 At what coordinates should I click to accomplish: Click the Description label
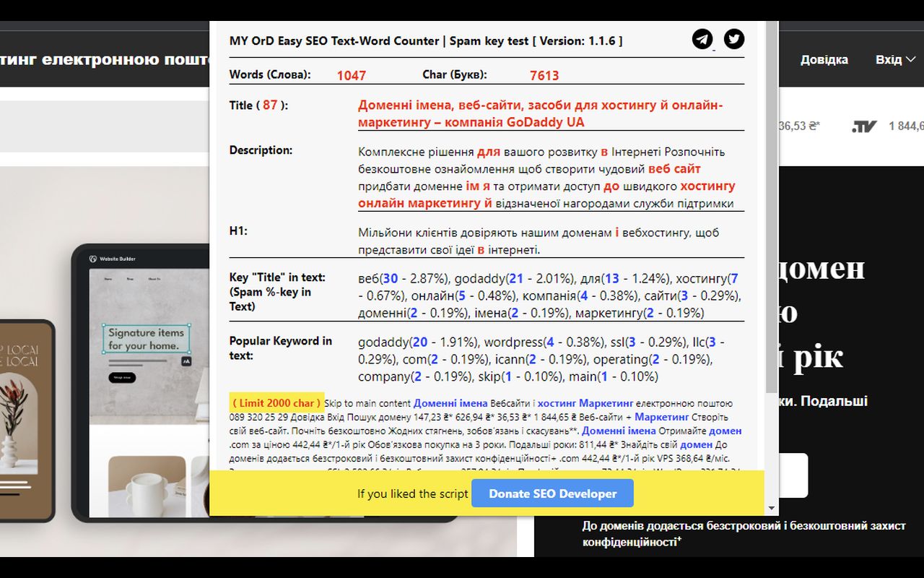tap(261, 150)
